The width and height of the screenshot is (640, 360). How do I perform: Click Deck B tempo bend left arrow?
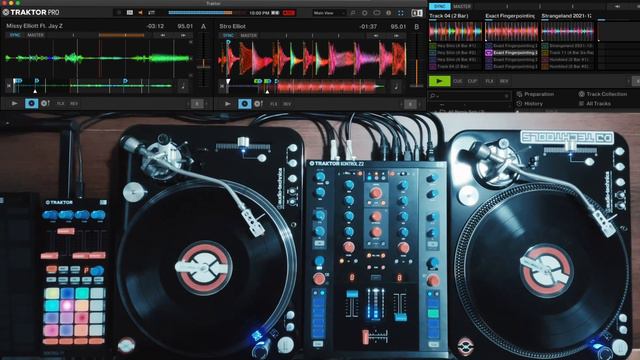376,36
